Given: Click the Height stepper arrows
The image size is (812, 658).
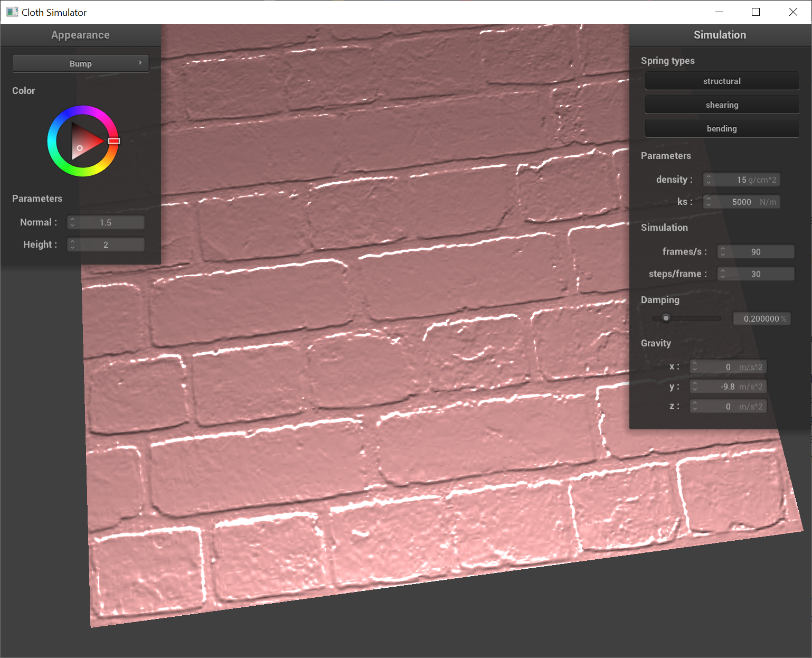Looking at the screenshot, I should [x=72, y=245].
